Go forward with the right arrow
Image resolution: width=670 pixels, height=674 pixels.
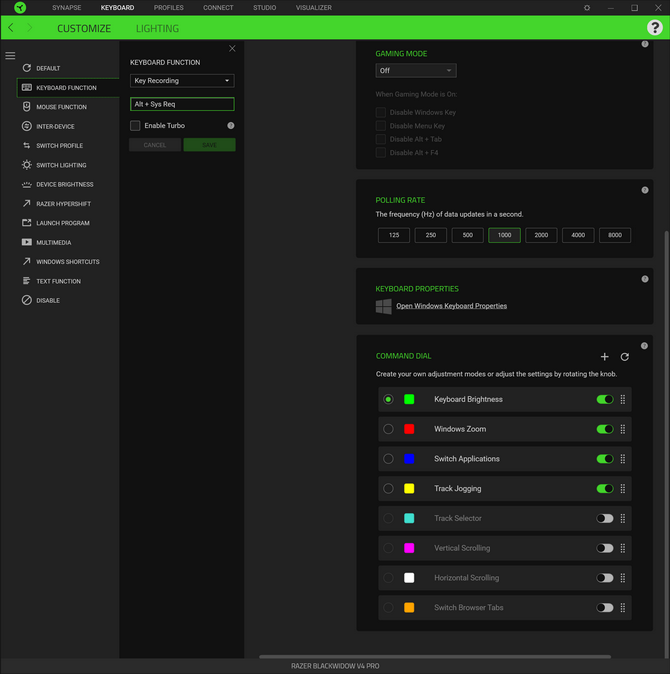coord(29,28)
